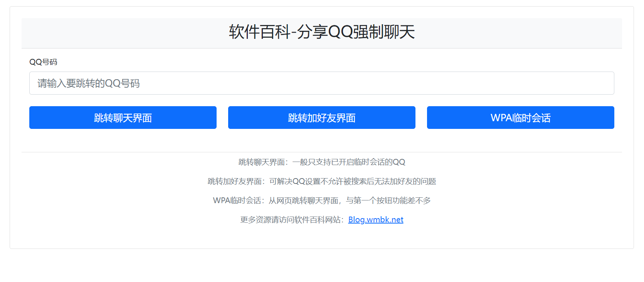Viewport: 644px width, 282px height.
Task: Click the QQ number input field
Action: (321, 83)
